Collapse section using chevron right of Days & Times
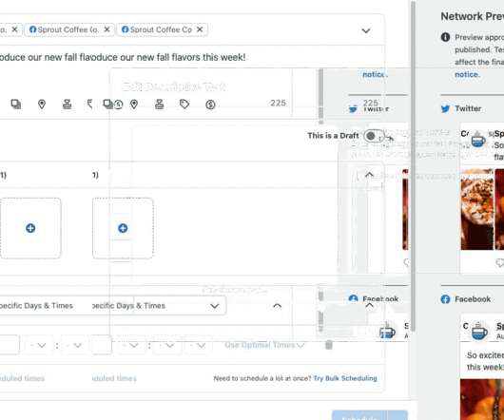 [277, 306]
